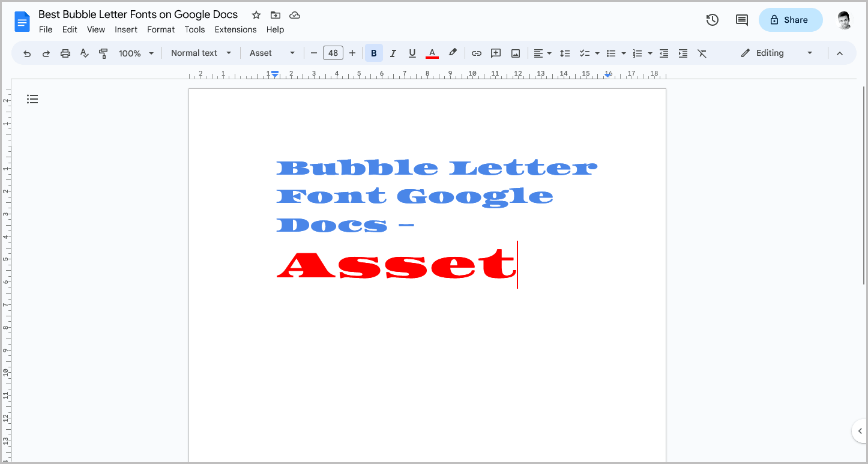The image size is (868, 464).
Task: Open the Tools menu
Action: (x=194, y=29)
